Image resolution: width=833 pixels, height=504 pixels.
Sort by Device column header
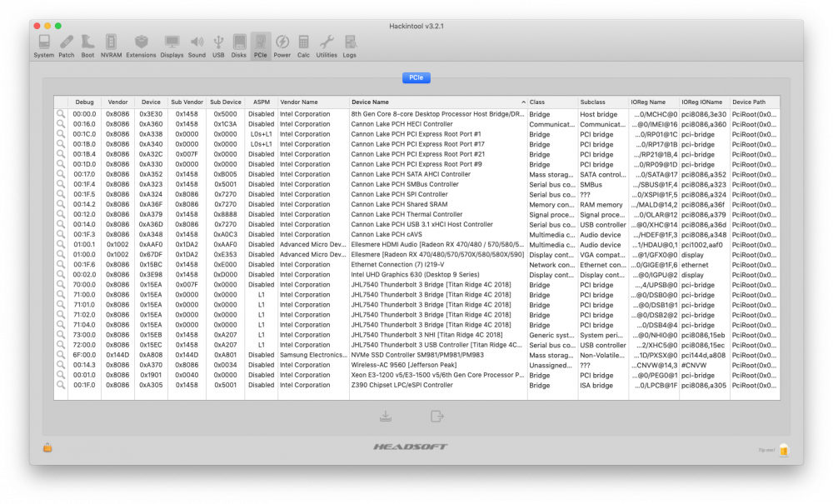point(151,102)
